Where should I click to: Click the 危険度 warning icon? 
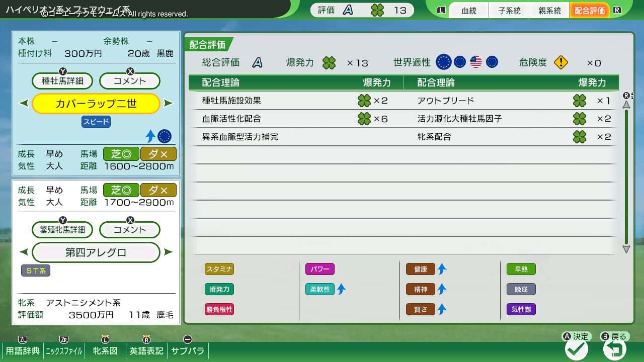(x=561, y=62)
